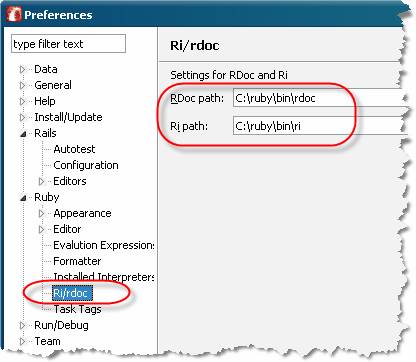This screenshot has width=416, height=362.
Task: Expand the Editor node under Ruby
Action: tap(41, 229)
